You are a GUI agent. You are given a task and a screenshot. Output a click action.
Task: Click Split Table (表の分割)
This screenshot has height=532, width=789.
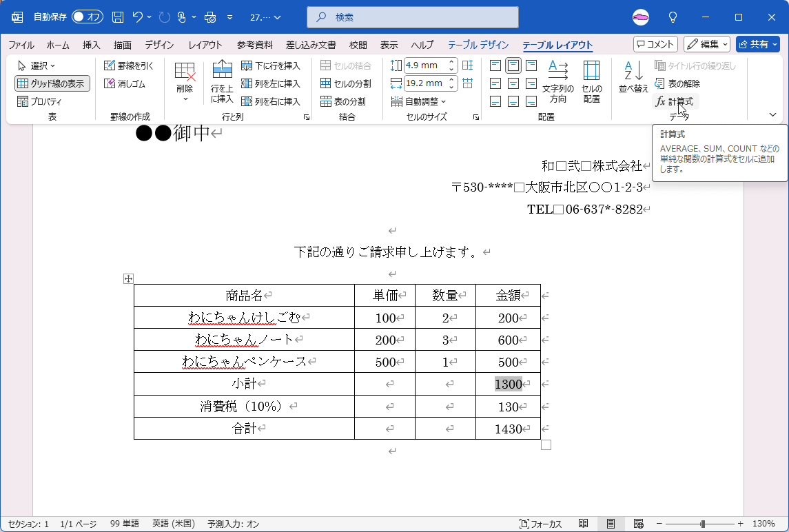[342, 101]
